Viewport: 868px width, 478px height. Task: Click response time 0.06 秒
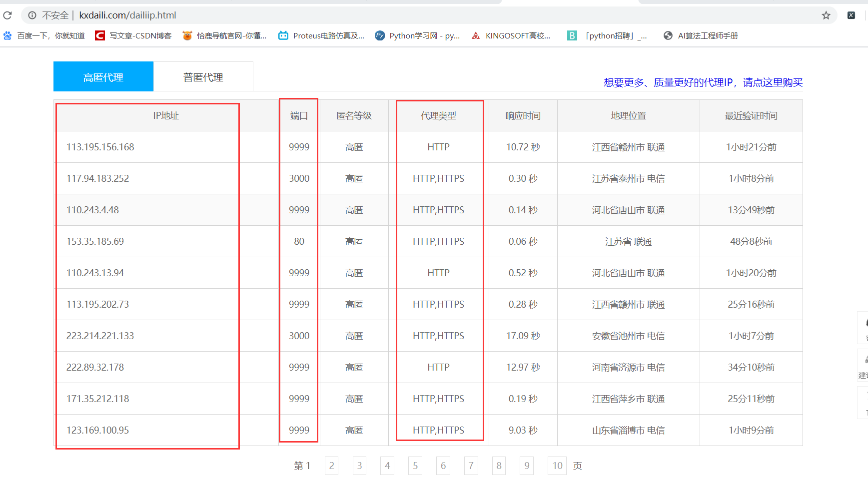point(523,241)
